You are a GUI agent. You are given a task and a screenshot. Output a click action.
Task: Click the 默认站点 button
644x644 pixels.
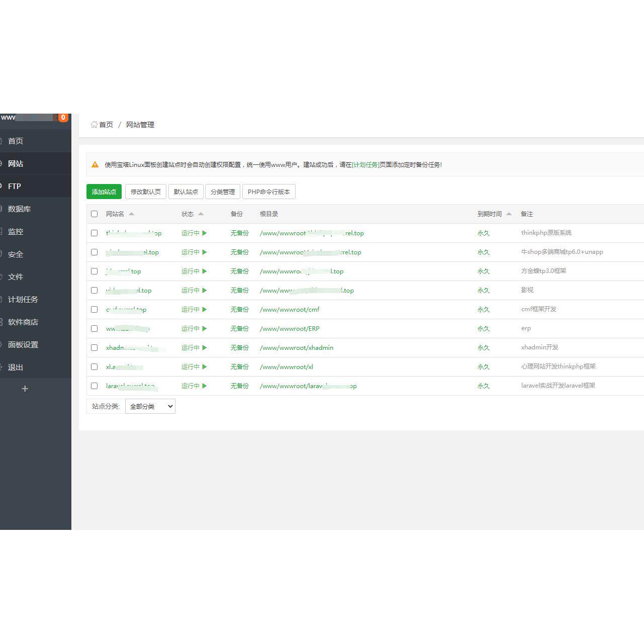click(x=186, y=192)
